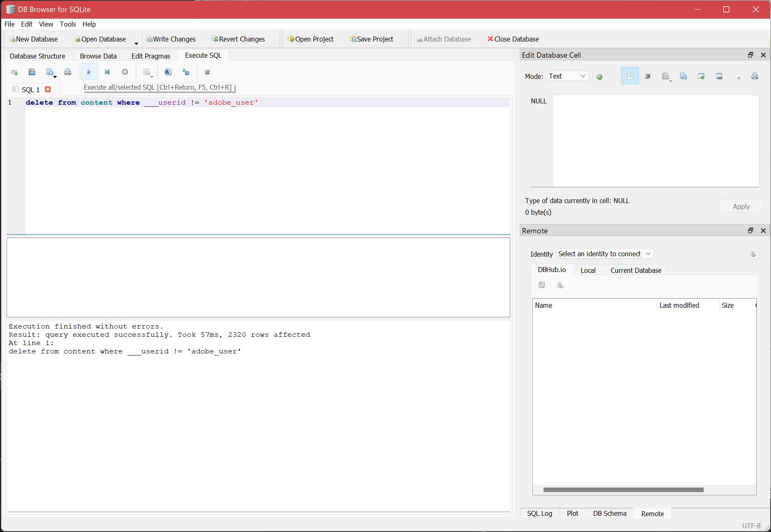
Task: Toggle the text format indent button
Action: [648, 76]
